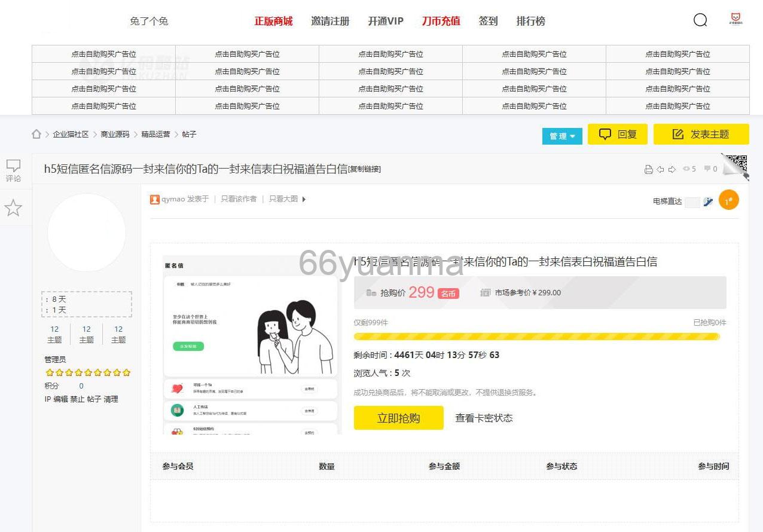The width and height of the screenshot is (763, 532).
Task: Open the 排行榜 menu item
Action: click(530, 21)
